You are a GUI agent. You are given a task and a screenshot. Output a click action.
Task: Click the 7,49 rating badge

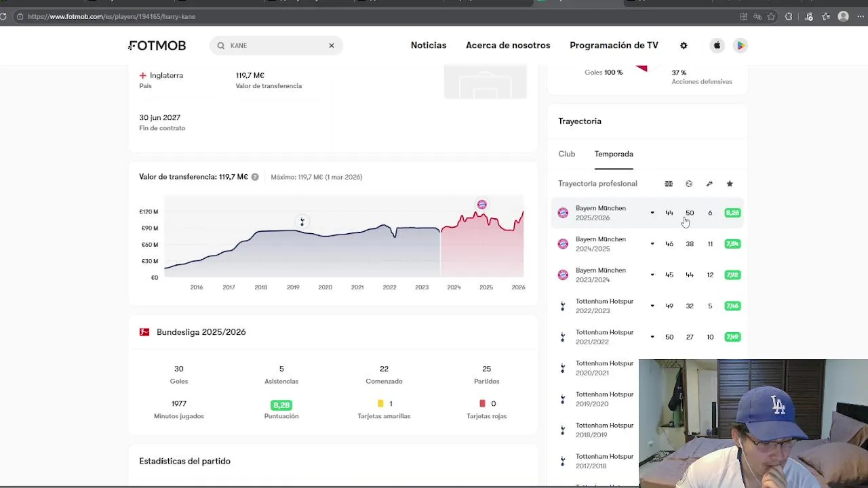click(732, 337)
